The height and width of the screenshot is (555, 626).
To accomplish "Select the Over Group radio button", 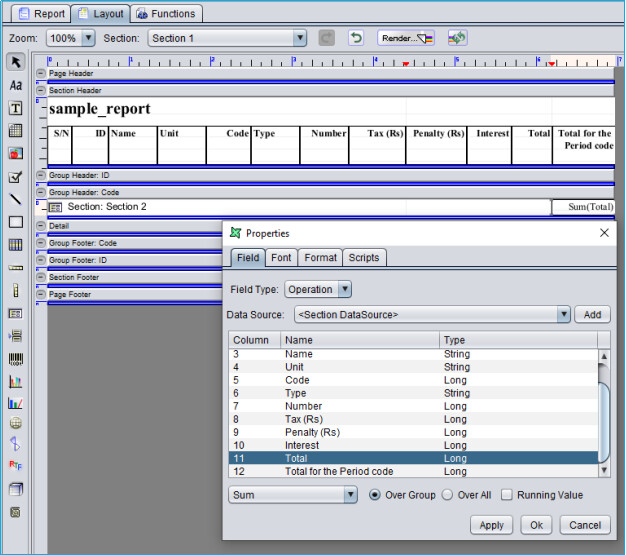I will 375,495.
